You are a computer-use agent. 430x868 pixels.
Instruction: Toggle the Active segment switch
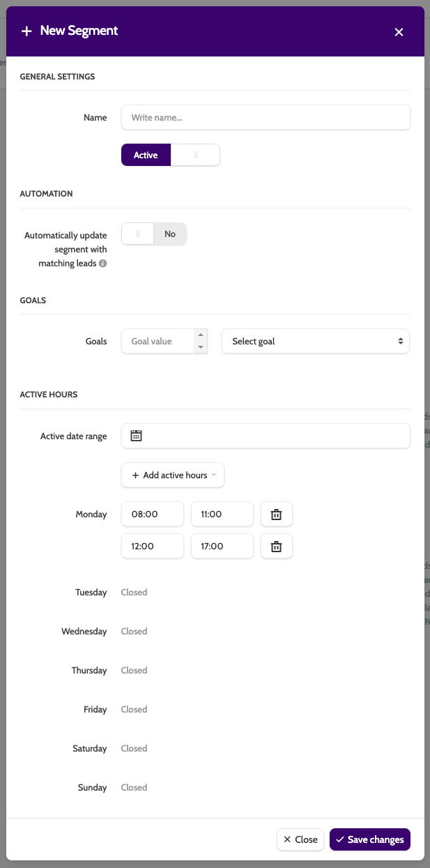[170, 155]
